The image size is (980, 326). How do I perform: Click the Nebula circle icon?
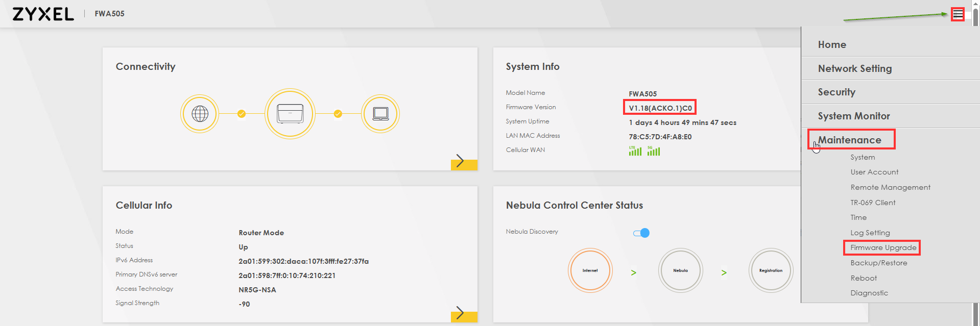pyautogui.click(x=681, y=270)
